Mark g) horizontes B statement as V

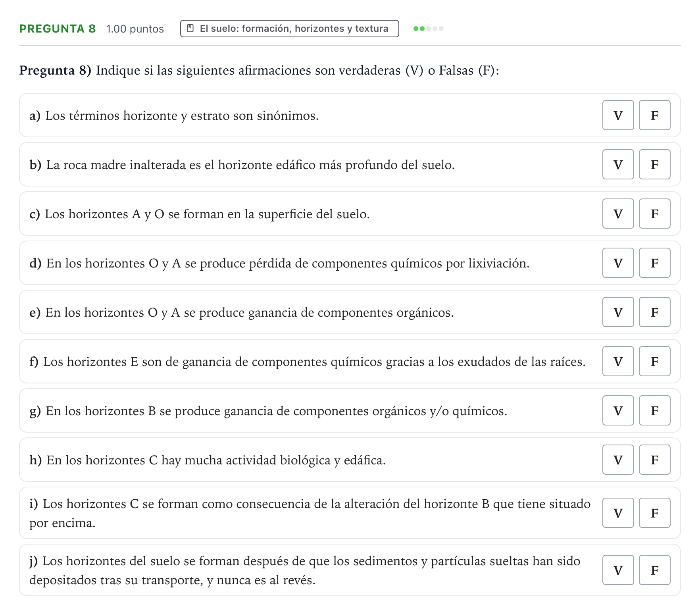click(x=618, y=410)
